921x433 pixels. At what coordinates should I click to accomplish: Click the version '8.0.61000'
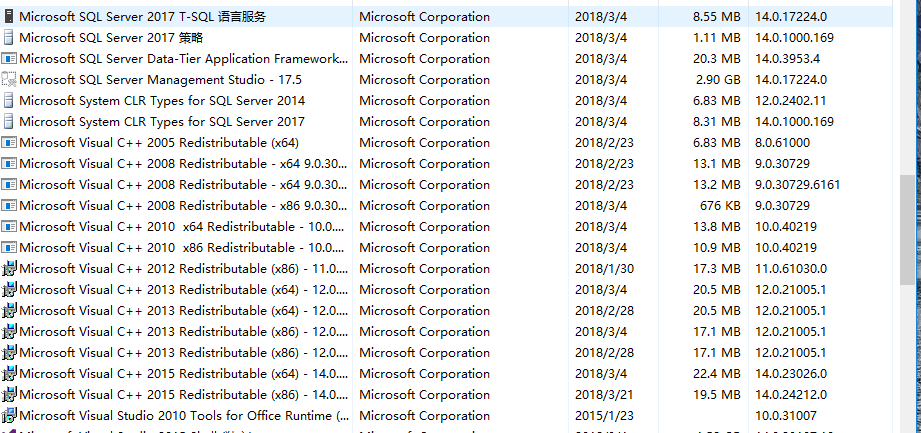point(782,143)
